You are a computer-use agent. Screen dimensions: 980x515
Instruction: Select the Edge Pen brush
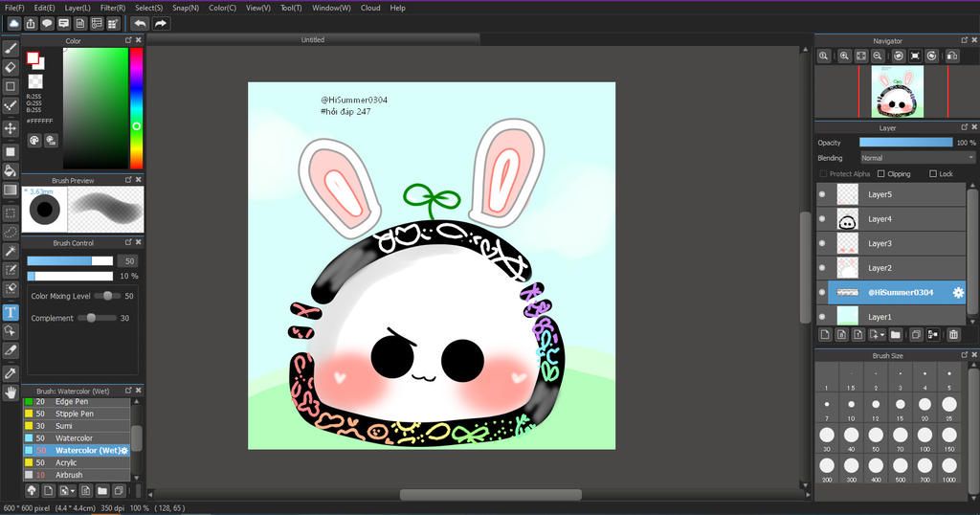77,402
